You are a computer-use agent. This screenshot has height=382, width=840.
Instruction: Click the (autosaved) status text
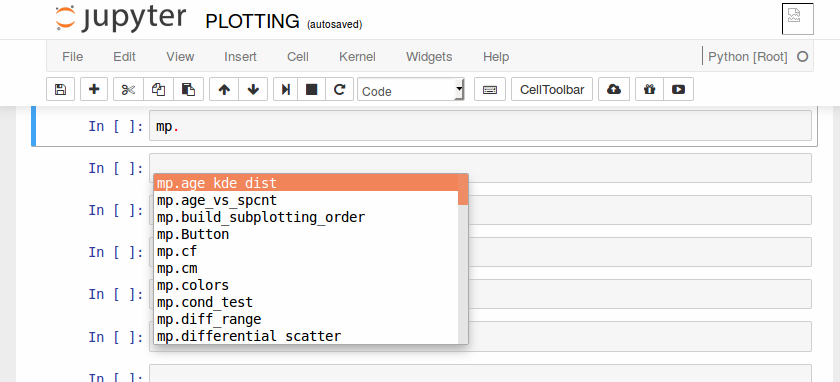[x=334, y=25]
